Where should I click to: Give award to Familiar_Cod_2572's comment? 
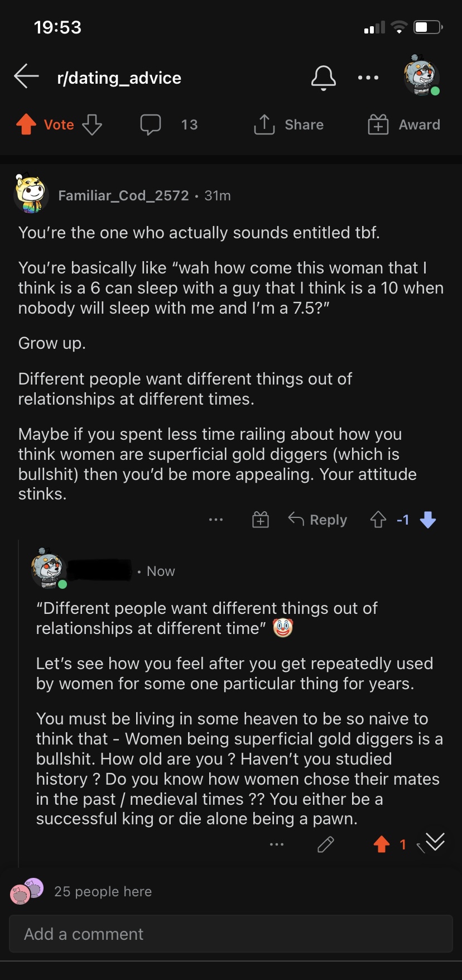[x=261, y=520]
